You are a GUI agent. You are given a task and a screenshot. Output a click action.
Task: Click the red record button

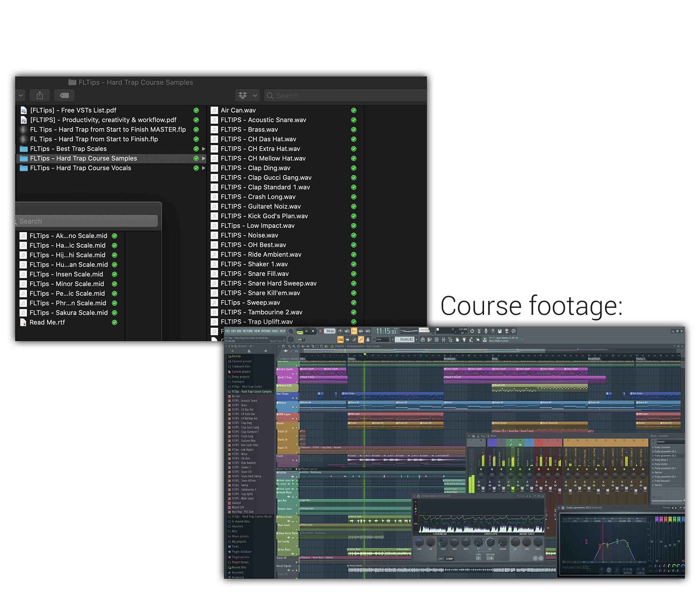point(320,331)
